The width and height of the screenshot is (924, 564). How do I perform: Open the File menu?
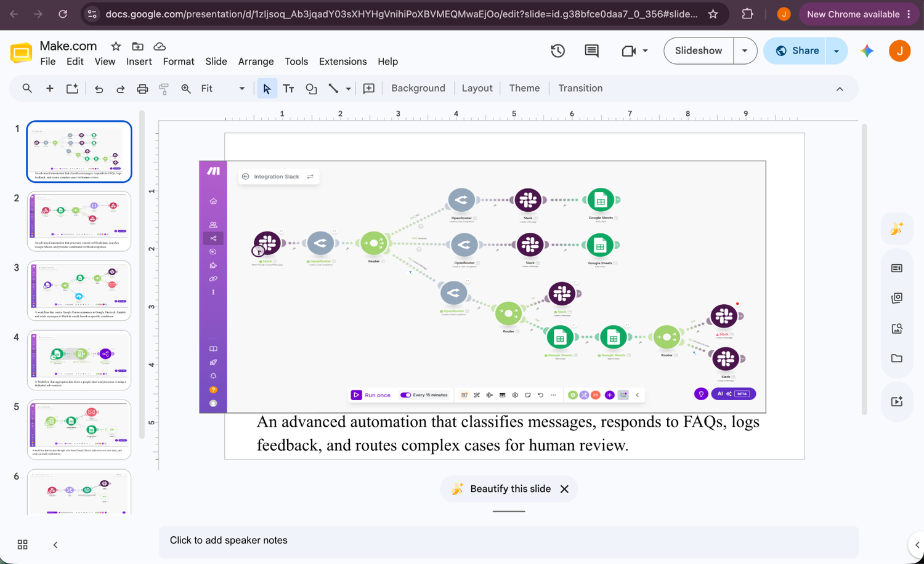point(48,62)
